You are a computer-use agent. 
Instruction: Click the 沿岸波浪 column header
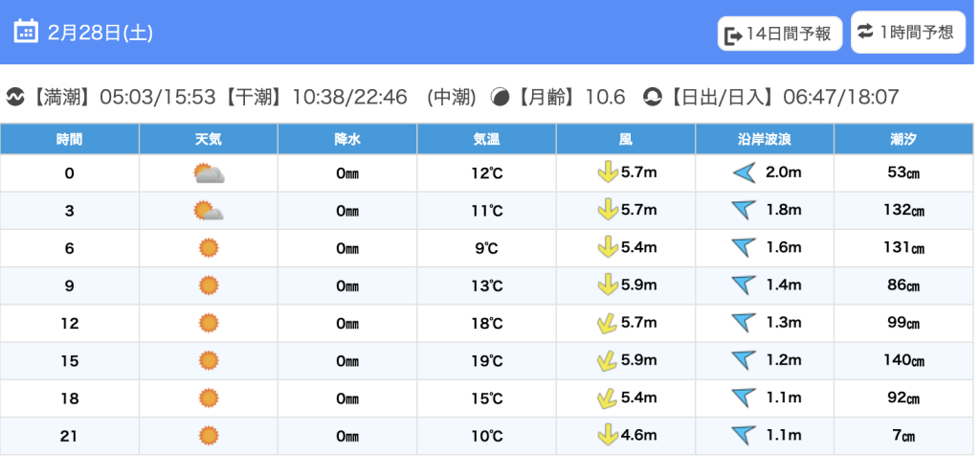(x=764, y=139)
